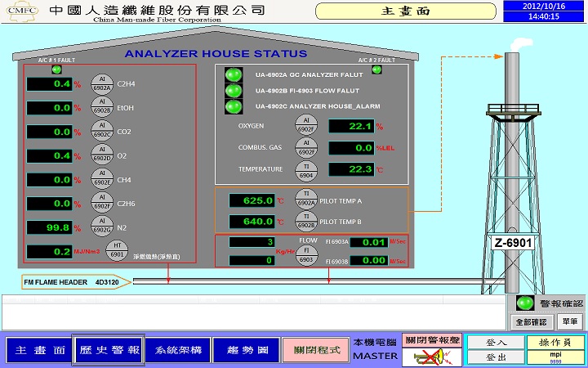Select the AI 6902C CO2 analyzer tag
Screen dimensions: 588x368
(x=102, y=131)
